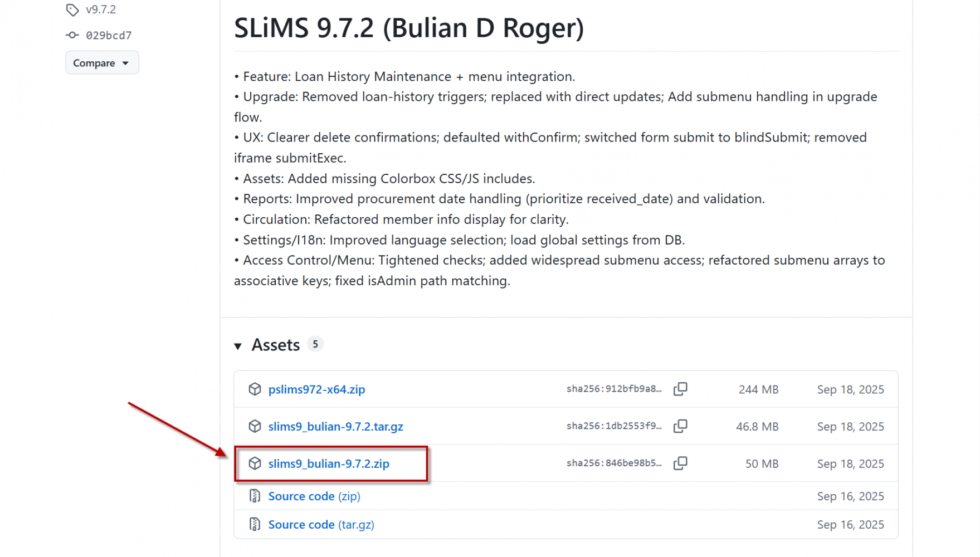Screen dimensions: 980x557
Task: Open the v9.7.2 tag link
Action: point(101,9)
